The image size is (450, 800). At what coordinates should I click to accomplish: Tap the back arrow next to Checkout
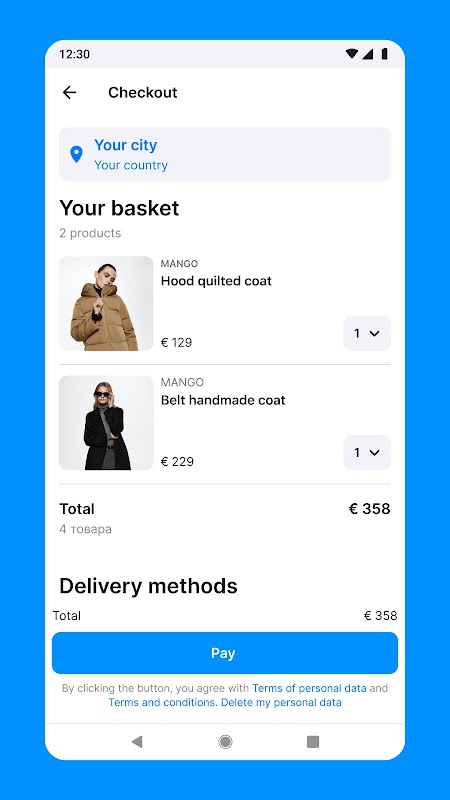tap(69, 92)
